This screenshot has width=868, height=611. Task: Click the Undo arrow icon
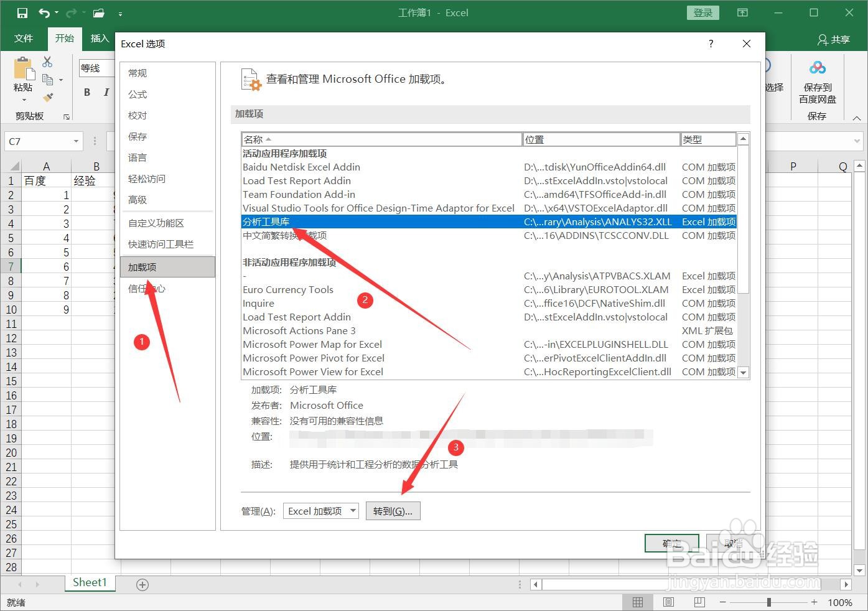click(x=44, y=12)
